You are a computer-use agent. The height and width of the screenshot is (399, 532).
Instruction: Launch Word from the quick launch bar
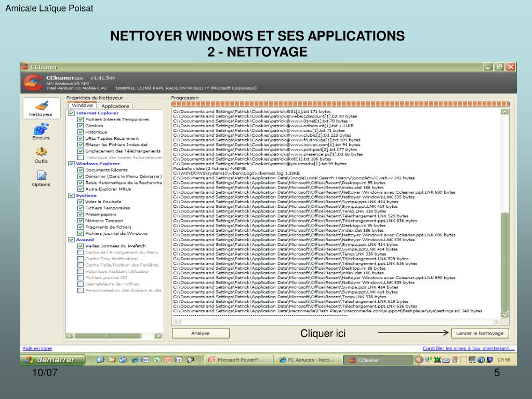tap(145, 360)
